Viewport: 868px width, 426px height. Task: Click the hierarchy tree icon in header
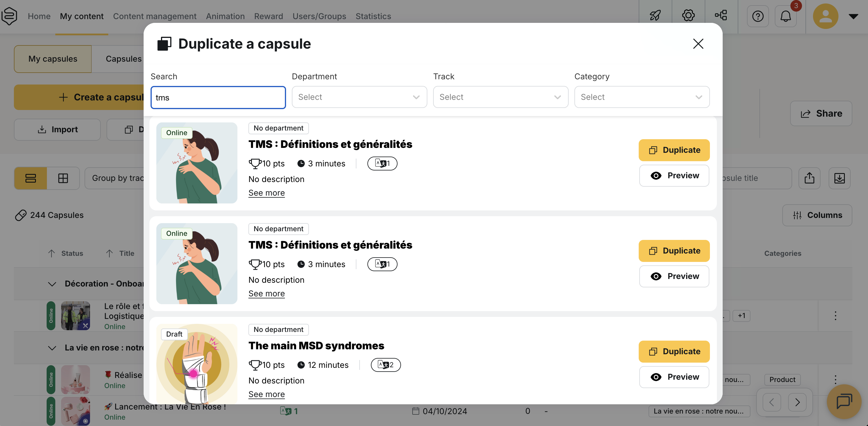tap(721, 16)
